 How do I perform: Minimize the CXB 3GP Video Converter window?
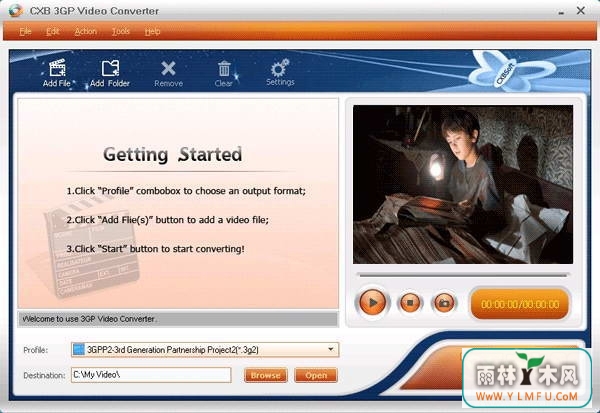tap(561, 11)
